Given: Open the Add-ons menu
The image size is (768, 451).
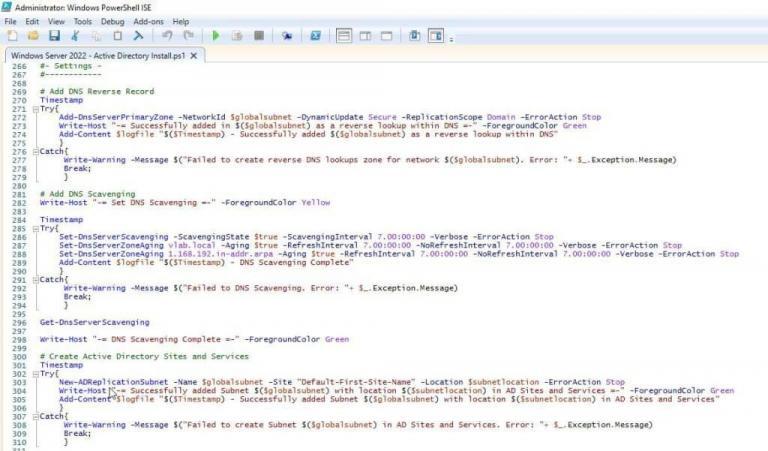Looking at the screenshot, I should (146, 21).
